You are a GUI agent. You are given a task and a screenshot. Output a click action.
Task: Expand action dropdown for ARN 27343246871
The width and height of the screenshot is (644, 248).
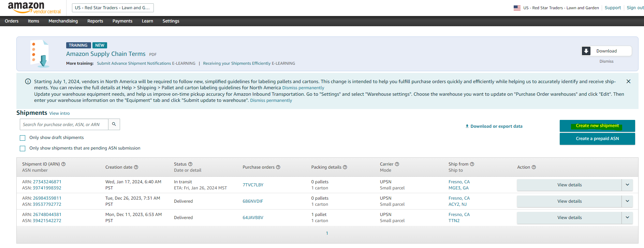627,185
